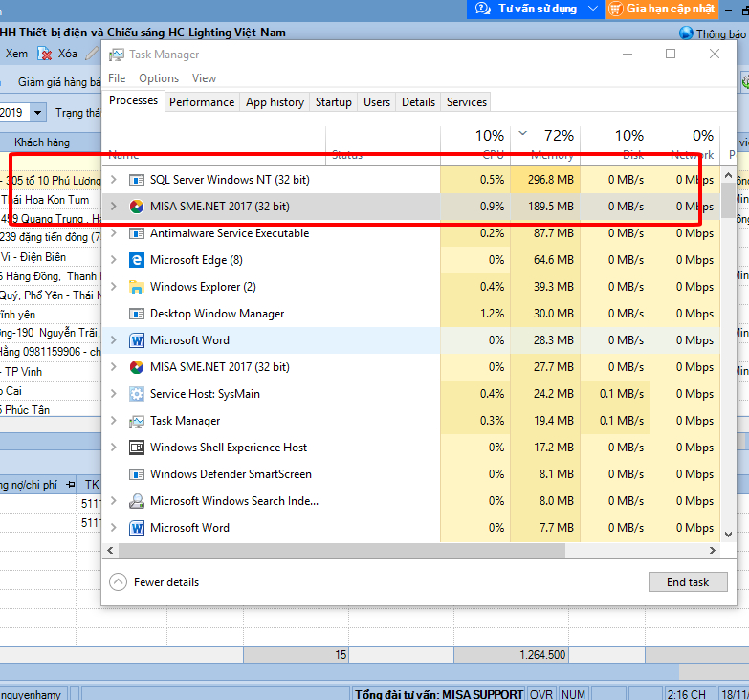
Task: Click the Task Manager process icon in list
Action: click(x=137, y=421)
